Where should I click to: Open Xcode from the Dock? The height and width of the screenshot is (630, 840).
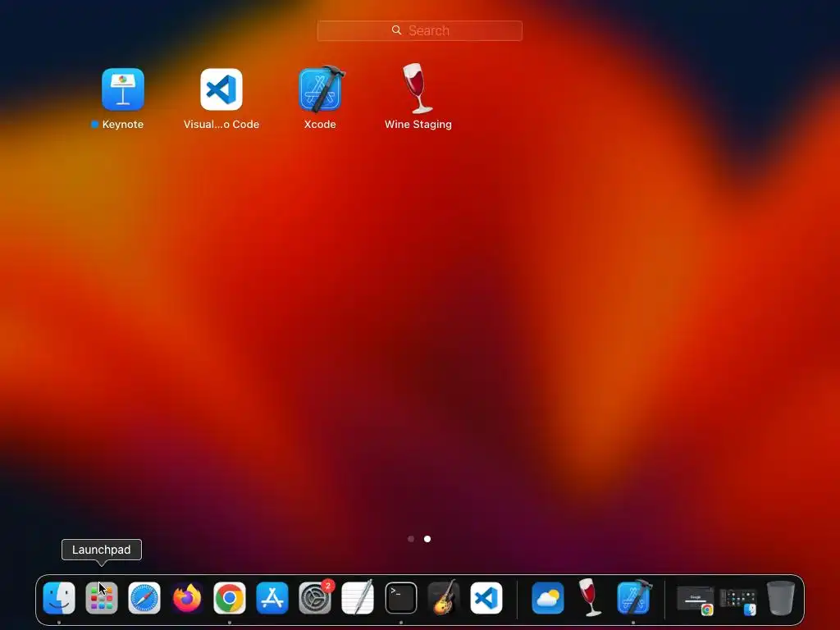[634, 598]
